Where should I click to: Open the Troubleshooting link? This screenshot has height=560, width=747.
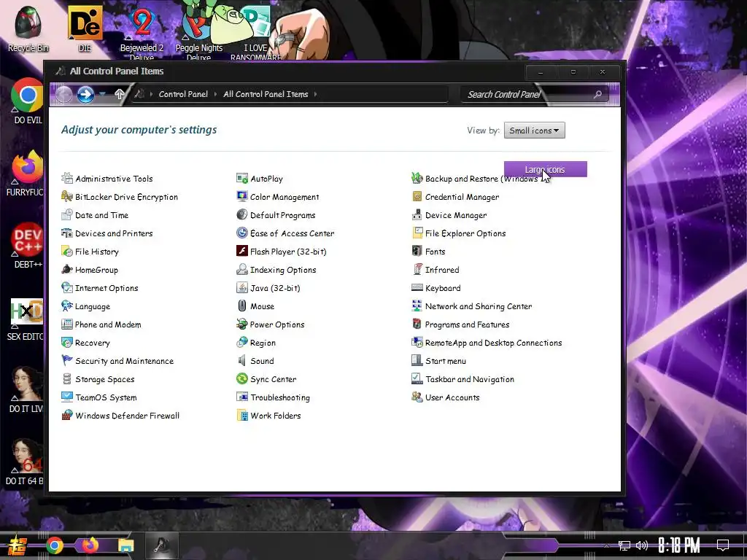(280, 397)
